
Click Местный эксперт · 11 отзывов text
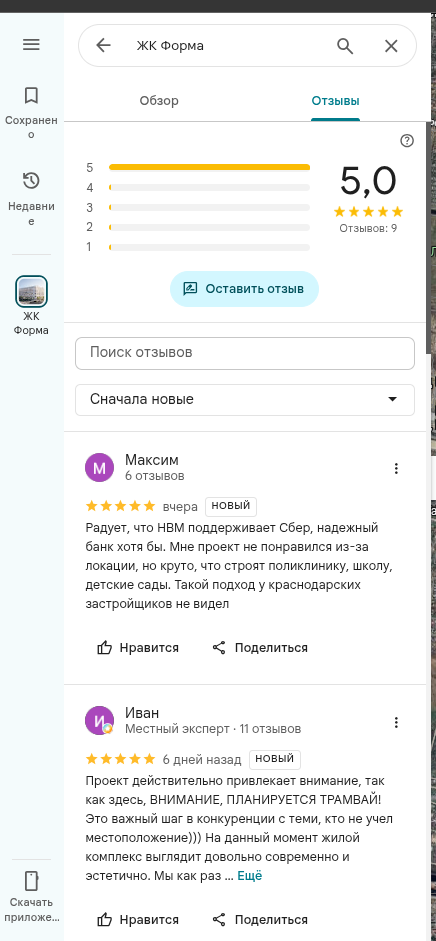point(213,729)
